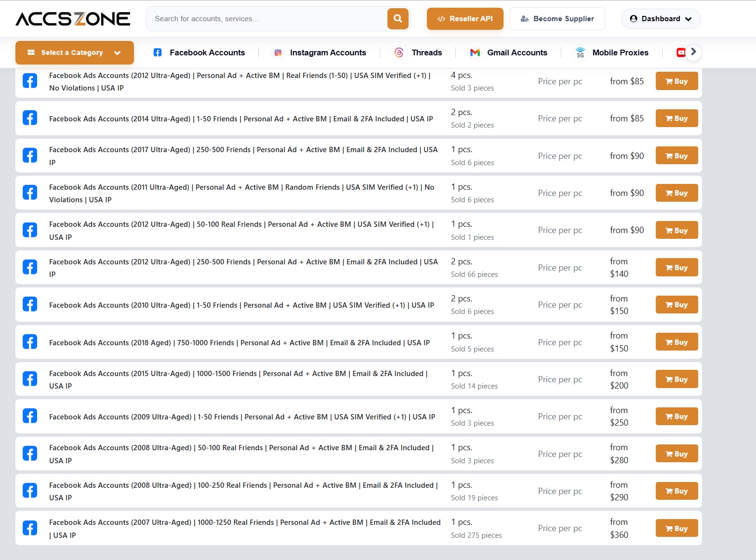Click the Facebook icon of the $280 listing

click(30, 454)
